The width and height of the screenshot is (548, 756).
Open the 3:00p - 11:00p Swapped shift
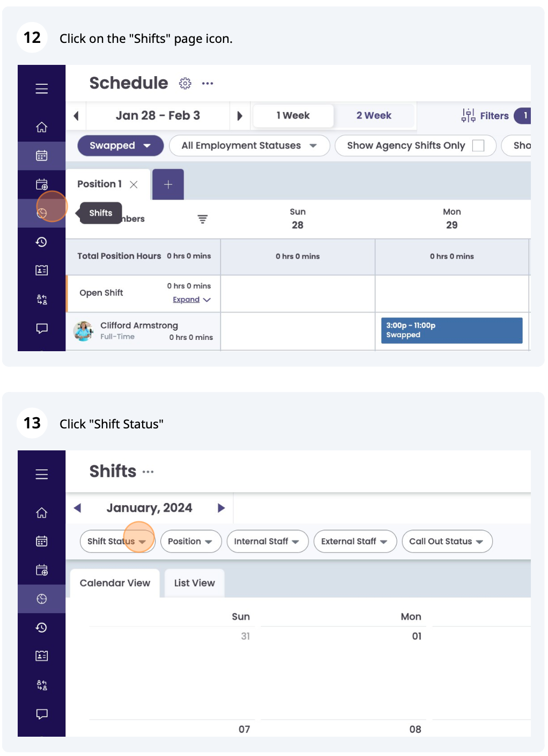tap(451, 330)
